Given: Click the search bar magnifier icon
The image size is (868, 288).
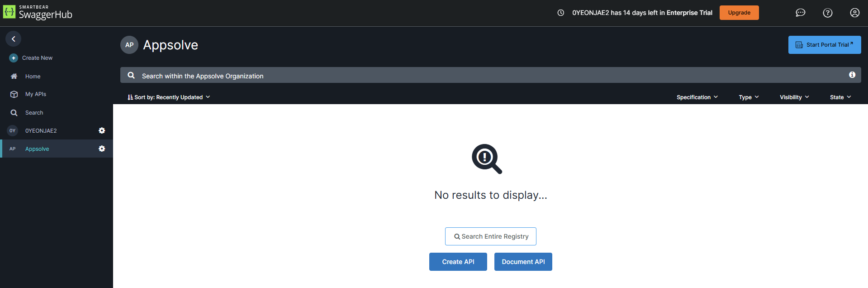Looking at the screenshot, I should coord(131,75).
